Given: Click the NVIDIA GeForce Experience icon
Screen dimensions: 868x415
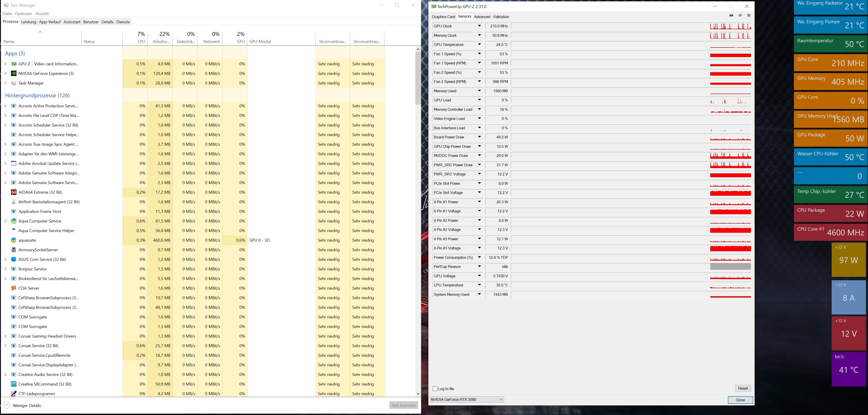Looking at the screenshot, I should pyautogui.click(x=14, y=73).
